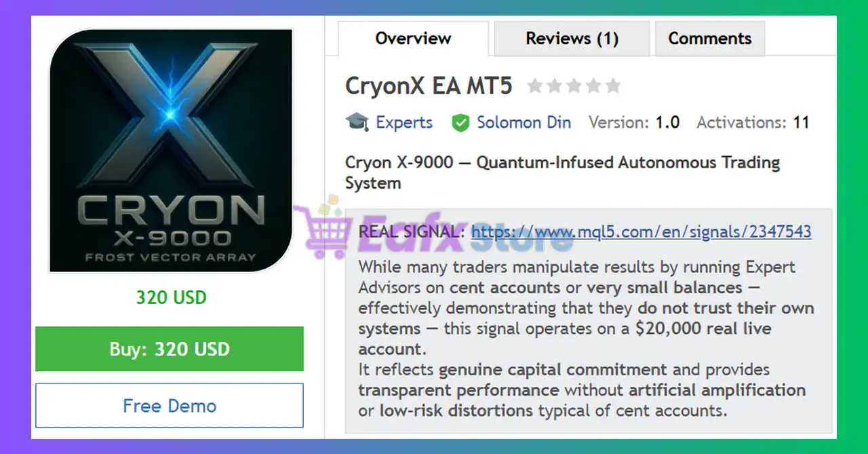Open the Overview tab
This screenshot has height=454, width=868.
(x=413, y=39)
